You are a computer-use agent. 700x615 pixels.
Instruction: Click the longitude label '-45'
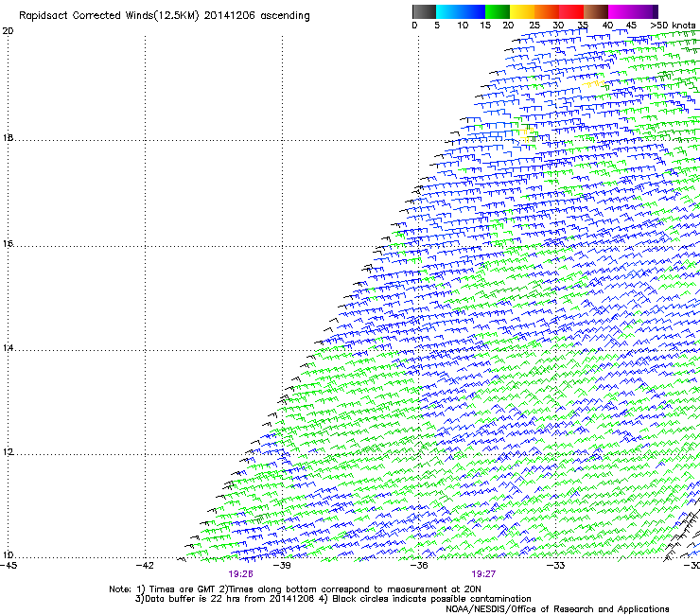tap(9, 566)
